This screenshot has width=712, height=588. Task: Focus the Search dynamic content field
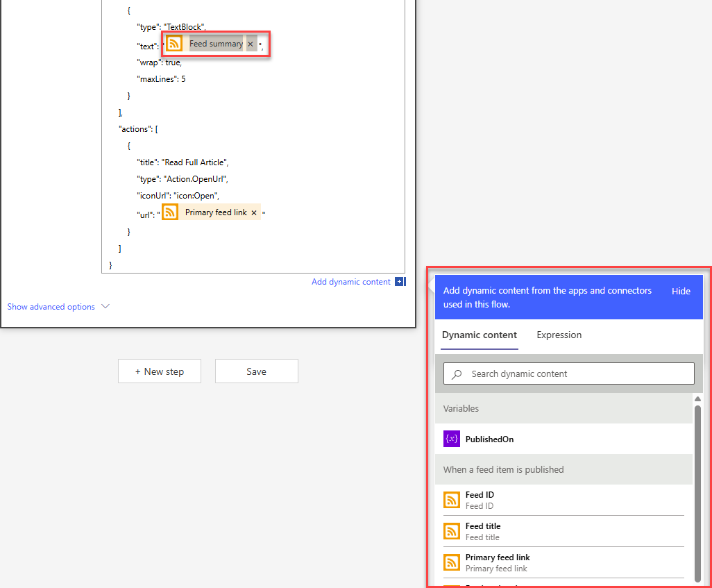576,373
